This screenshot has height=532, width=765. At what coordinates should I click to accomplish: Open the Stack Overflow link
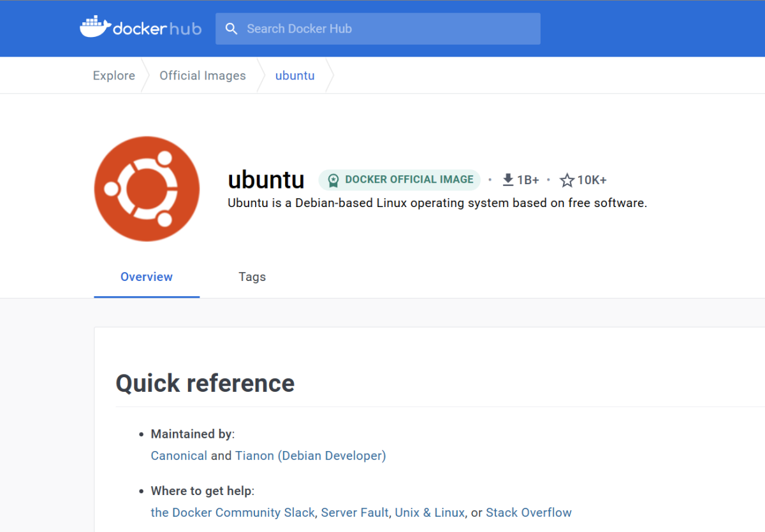[x=529, y=512]
